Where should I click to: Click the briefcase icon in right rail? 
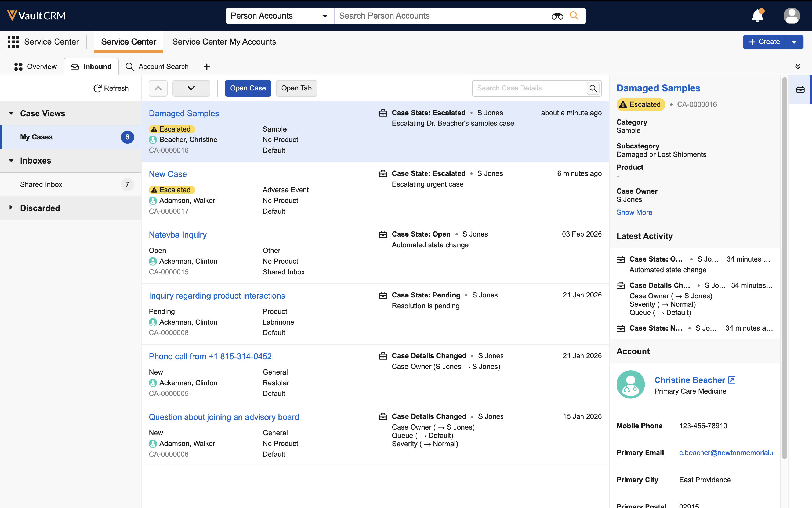pyautogui.click(x=800, y=89)
